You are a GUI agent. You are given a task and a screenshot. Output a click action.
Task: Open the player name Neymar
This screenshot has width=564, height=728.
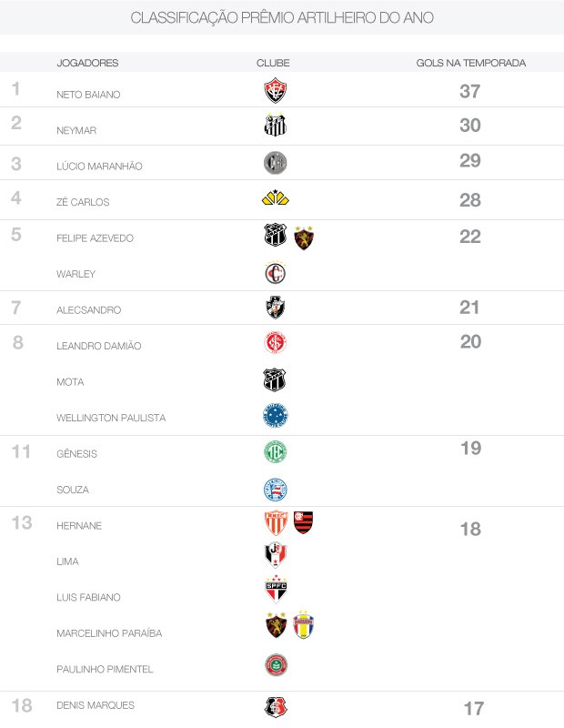pos(76,130)
